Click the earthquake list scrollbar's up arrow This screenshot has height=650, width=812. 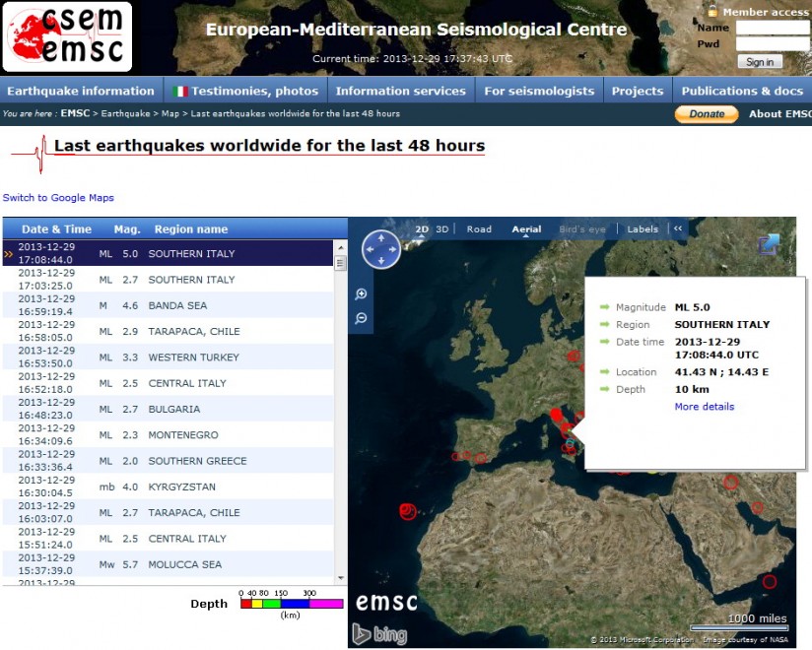click(341, 248)
